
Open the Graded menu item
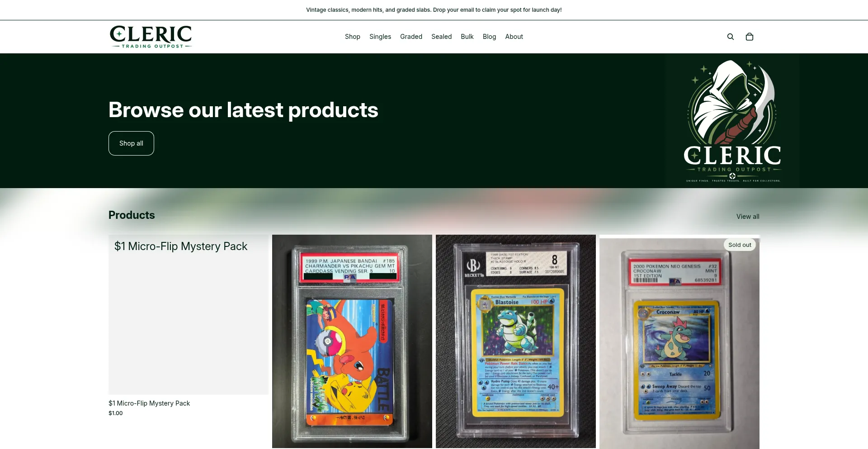pyautogui.click(x=411, y=37)
